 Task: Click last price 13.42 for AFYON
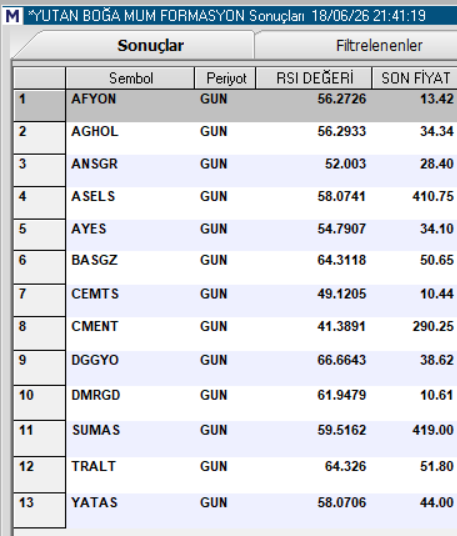coord(437,99)
